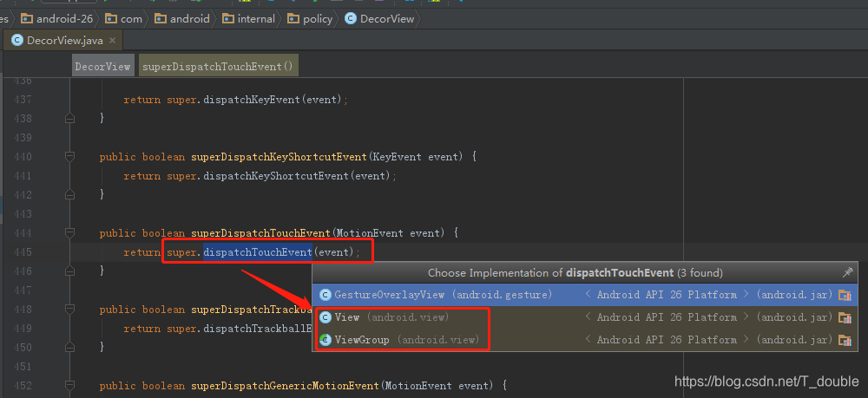Collapse superDispatchKeyShortcutEvent method at line 440
The image size is (868, 398).
click(69, 156)
